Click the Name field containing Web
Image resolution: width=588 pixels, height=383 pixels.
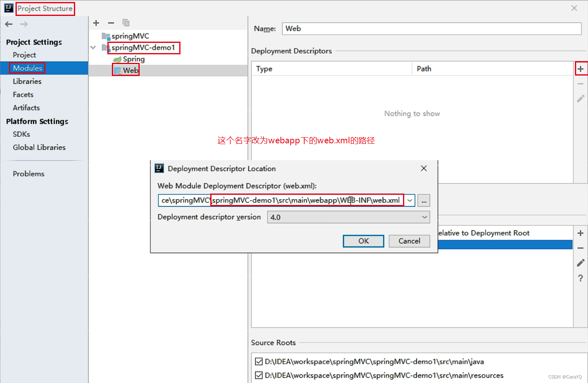[x=432, y=29]
